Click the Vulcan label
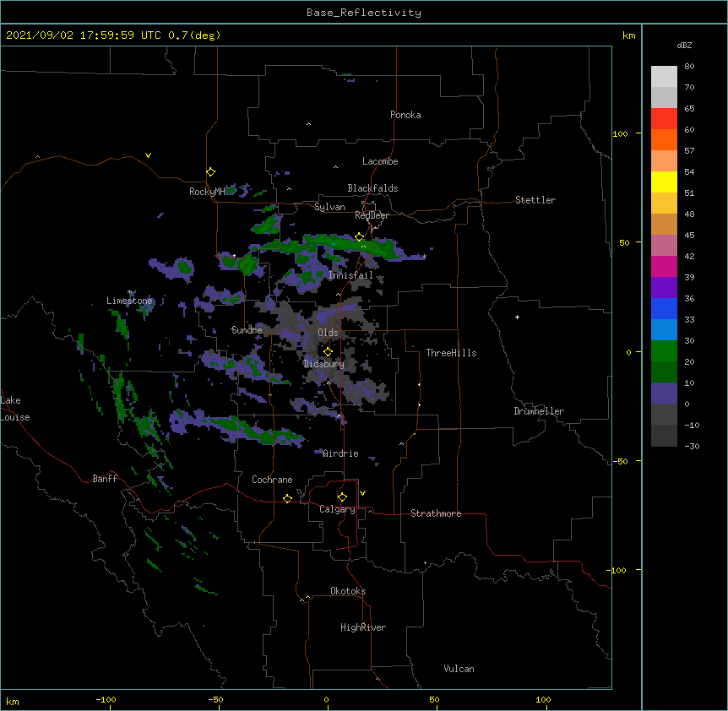Image resolution: width=728 pixels, height=711 pixels. [459, 669]
